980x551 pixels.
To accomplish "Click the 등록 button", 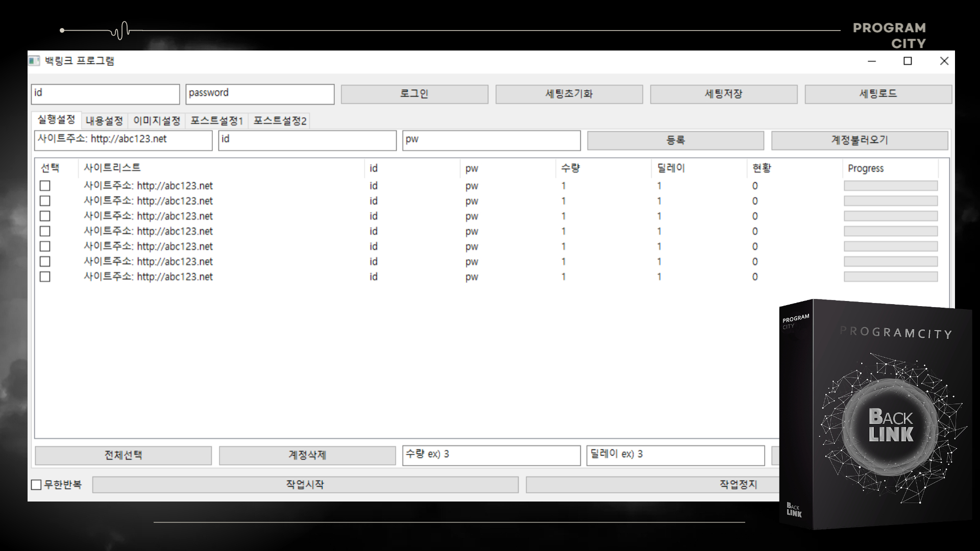I will (676, 140).
